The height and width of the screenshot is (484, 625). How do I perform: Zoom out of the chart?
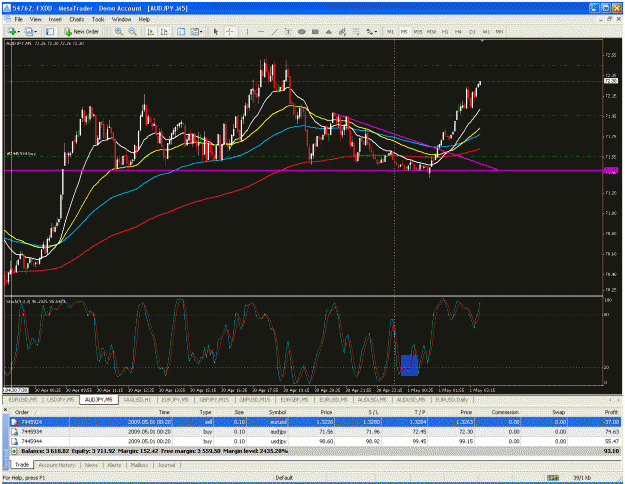(132, 31)
